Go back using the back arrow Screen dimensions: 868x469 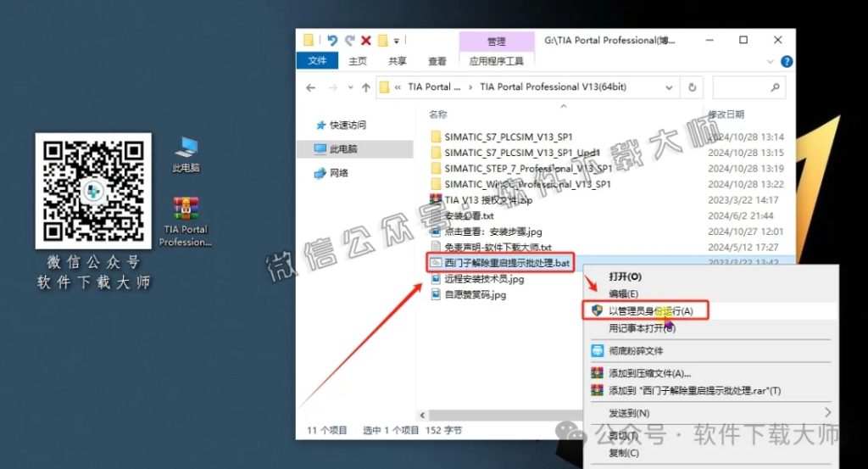(x=310, y=87)
